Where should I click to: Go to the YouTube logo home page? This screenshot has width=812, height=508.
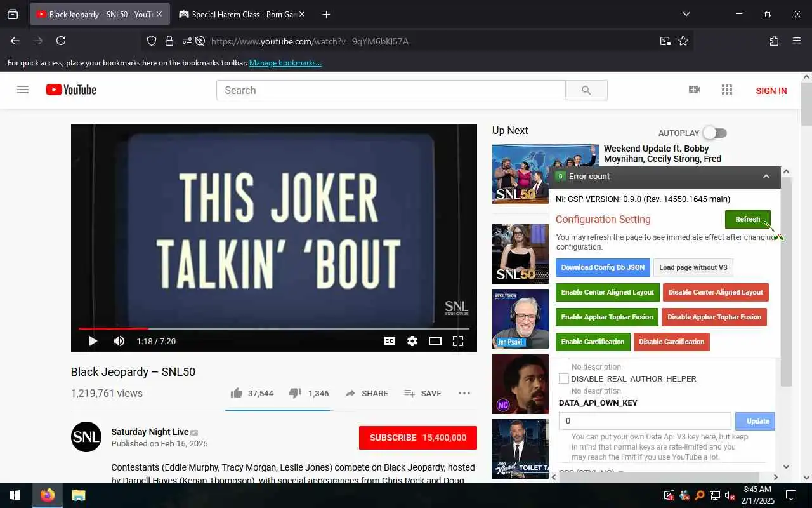71,90
